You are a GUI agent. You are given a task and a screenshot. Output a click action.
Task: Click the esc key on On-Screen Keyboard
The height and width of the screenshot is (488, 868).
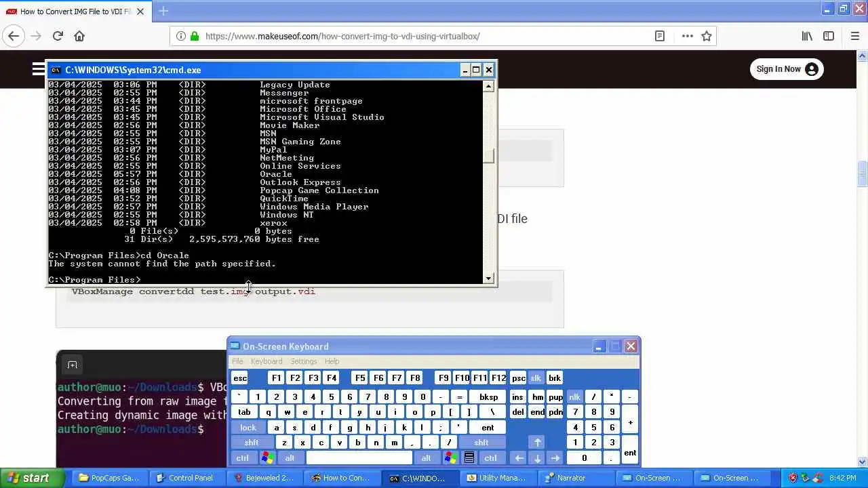click(x=239, y=378)
